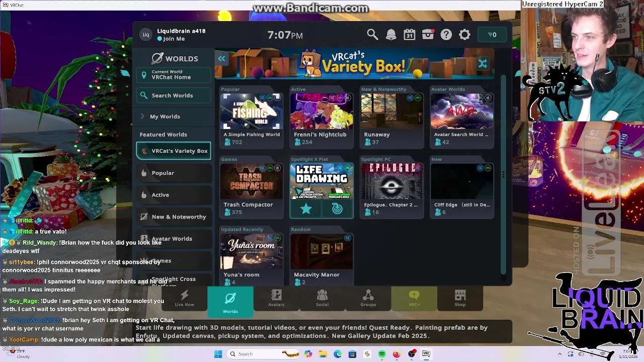644x362 pixels.
Task: Open Copilot icon in taskbar
Action: 308,354
